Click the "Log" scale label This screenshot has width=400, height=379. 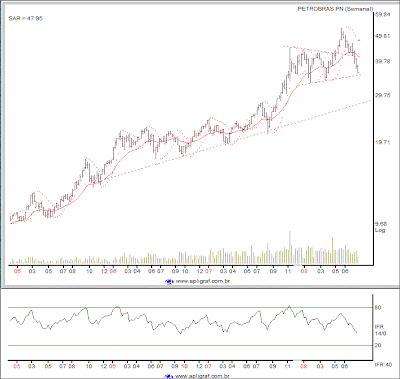pyautogui.click(x=380, y=230)
